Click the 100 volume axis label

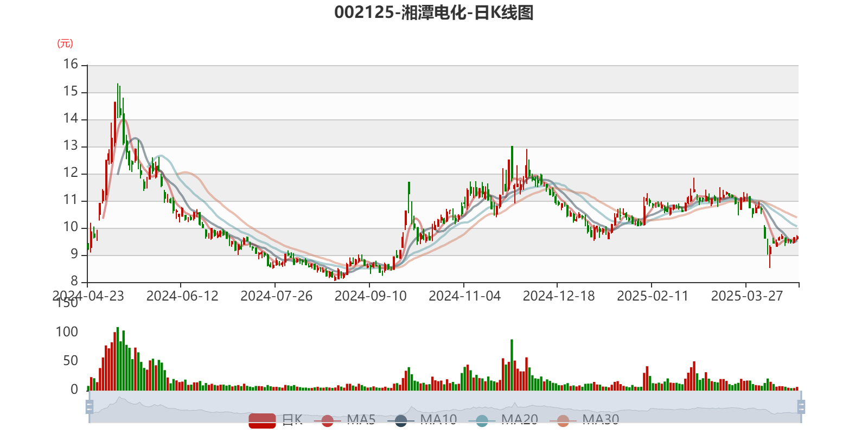coord(67,332)
